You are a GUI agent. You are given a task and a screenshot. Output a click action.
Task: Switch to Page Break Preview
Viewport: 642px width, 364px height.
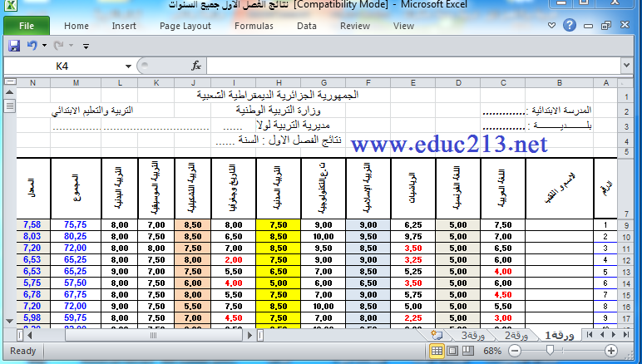467,351
